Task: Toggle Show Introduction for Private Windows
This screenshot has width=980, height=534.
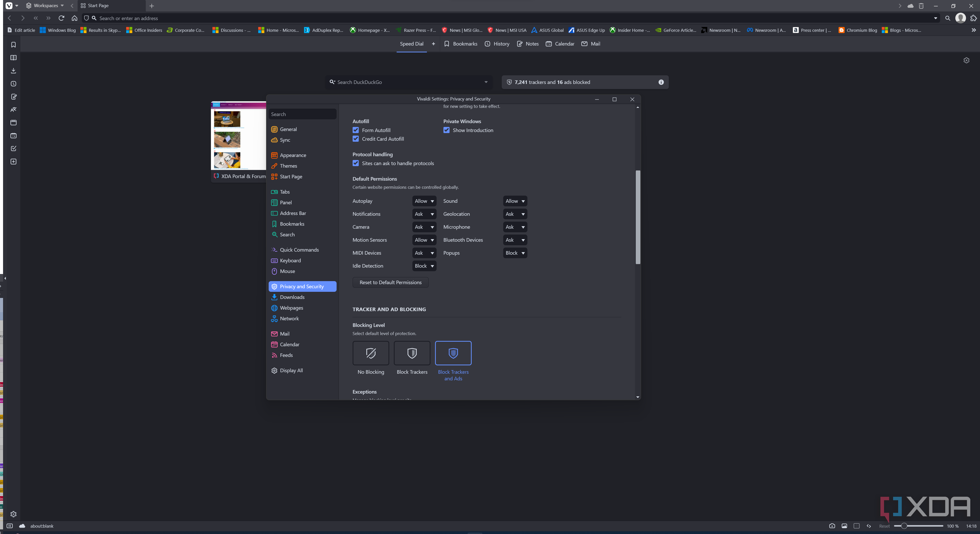Action: click(x=446, y=130)
